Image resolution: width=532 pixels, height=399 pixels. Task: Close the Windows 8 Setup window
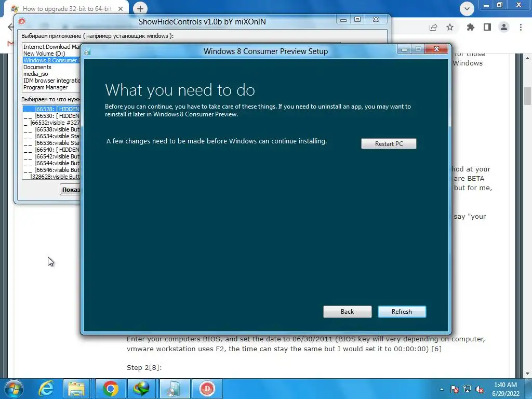click(436, 49)
